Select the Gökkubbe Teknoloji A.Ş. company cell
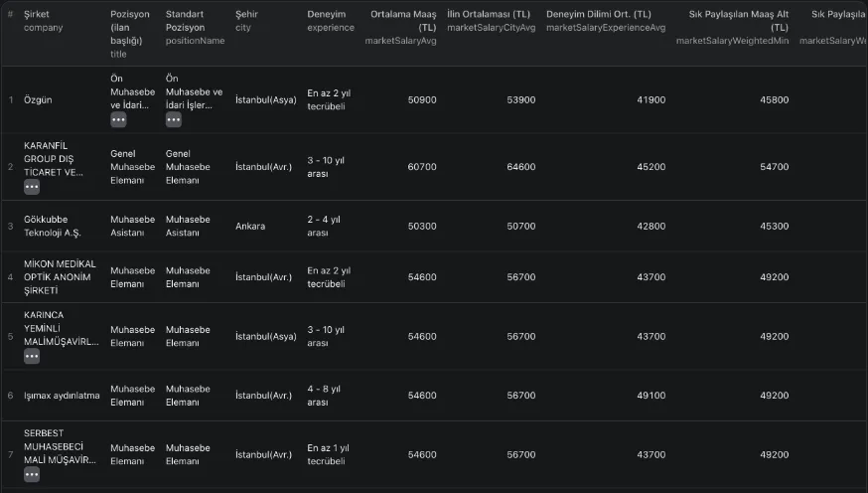Screen dimensions: 868x493 point(53,226)
